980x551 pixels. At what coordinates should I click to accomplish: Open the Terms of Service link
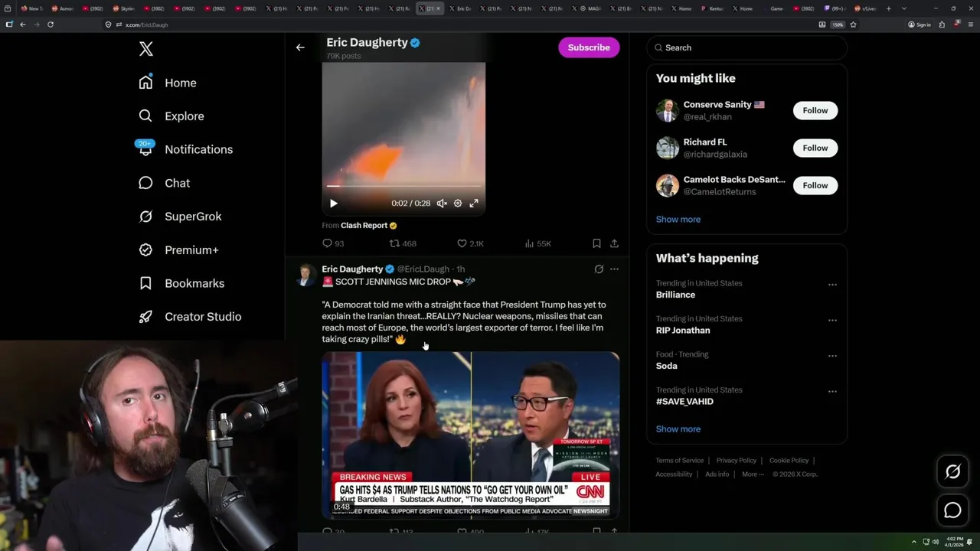tap(679, 461)
